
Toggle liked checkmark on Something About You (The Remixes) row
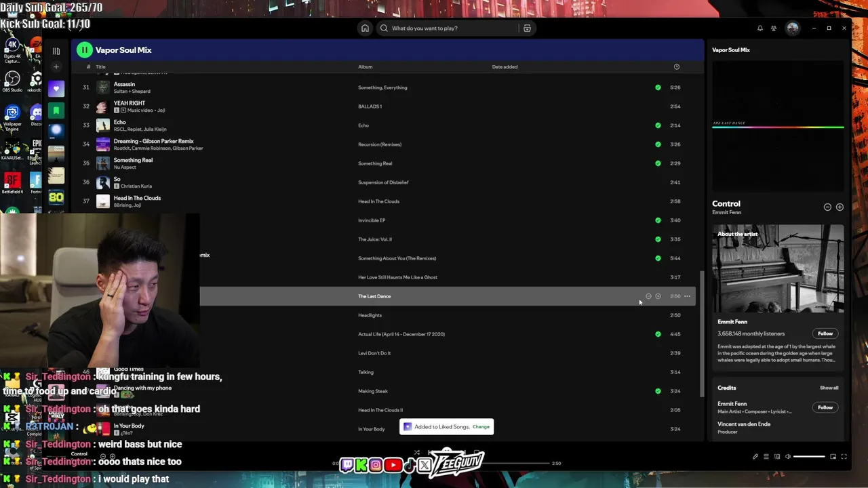coord(658,258)
